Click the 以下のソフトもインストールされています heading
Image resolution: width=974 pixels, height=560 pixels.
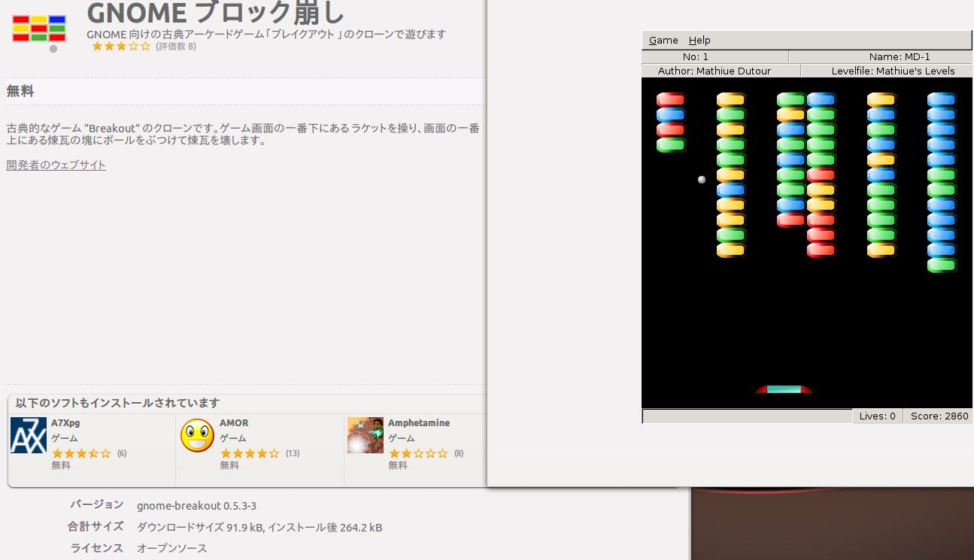click(x=117, y=403)
